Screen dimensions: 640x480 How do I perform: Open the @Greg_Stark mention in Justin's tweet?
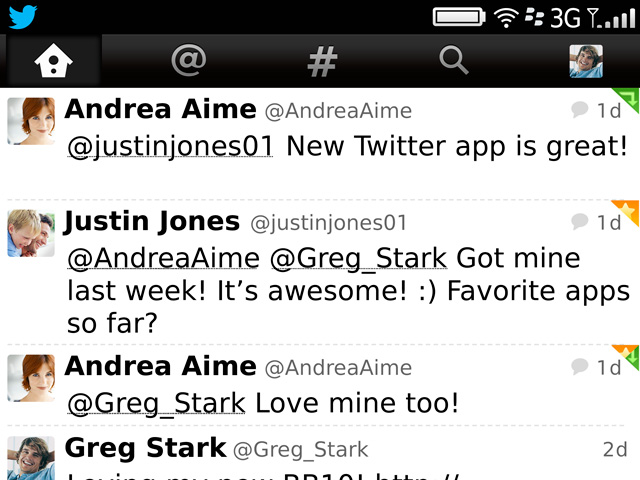click(x=359, y=259)
